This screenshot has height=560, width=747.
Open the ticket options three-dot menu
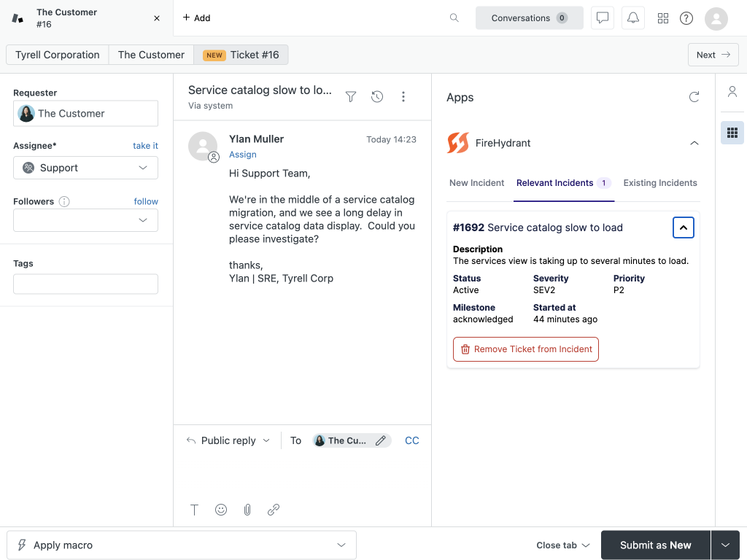[403, 96]
